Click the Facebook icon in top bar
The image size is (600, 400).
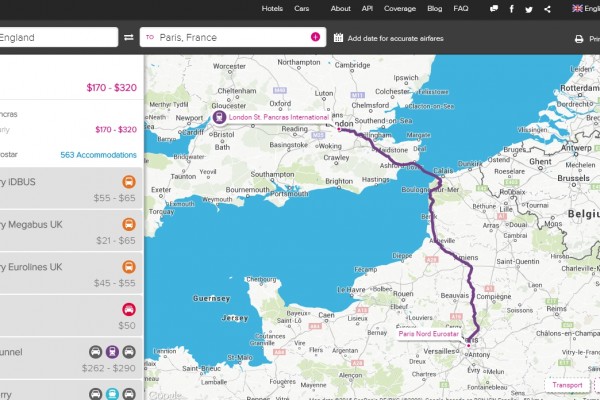512,8
